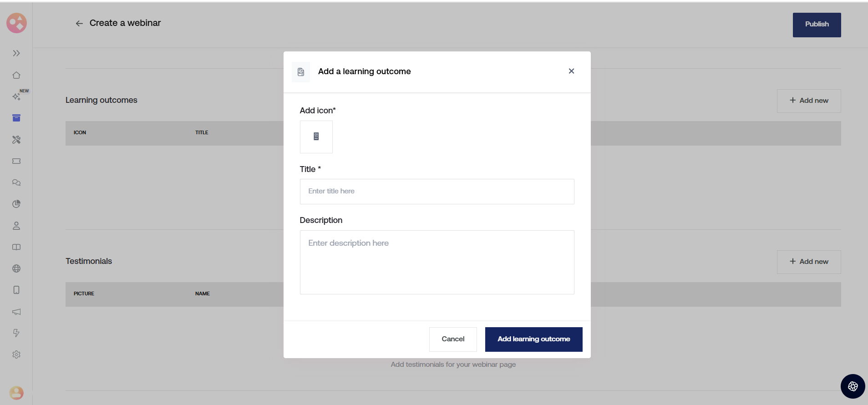This screenshot has height=405, width=868.
Task: Expand the sidebar with double chevron
Action: pyautogui.click(x=16, y=53)
